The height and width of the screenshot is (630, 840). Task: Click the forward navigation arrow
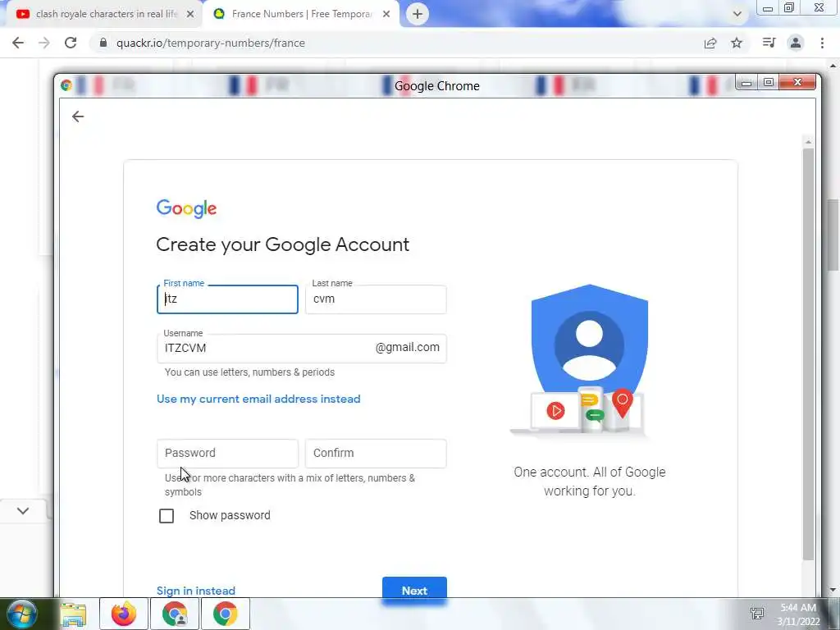pyautogui.click(x=44, y=43)
